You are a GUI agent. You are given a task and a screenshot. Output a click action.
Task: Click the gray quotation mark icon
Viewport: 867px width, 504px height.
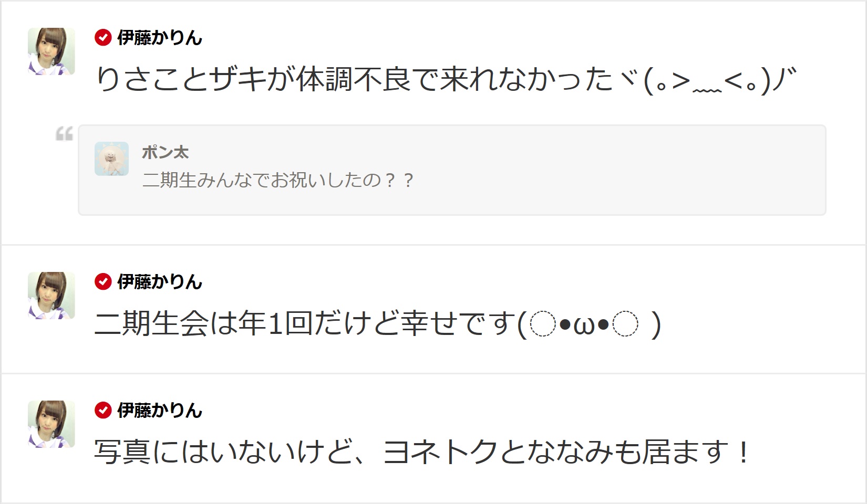coord(64,134)
